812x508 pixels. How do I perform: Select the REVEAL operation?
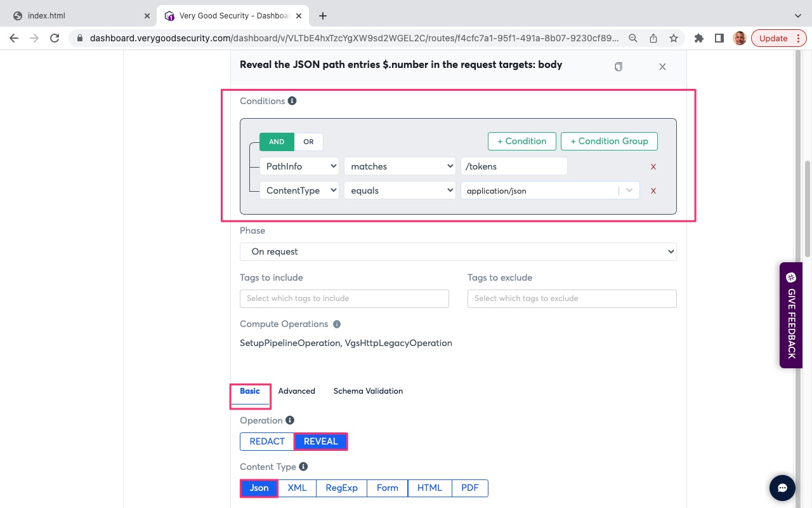[x=320, y=441]
